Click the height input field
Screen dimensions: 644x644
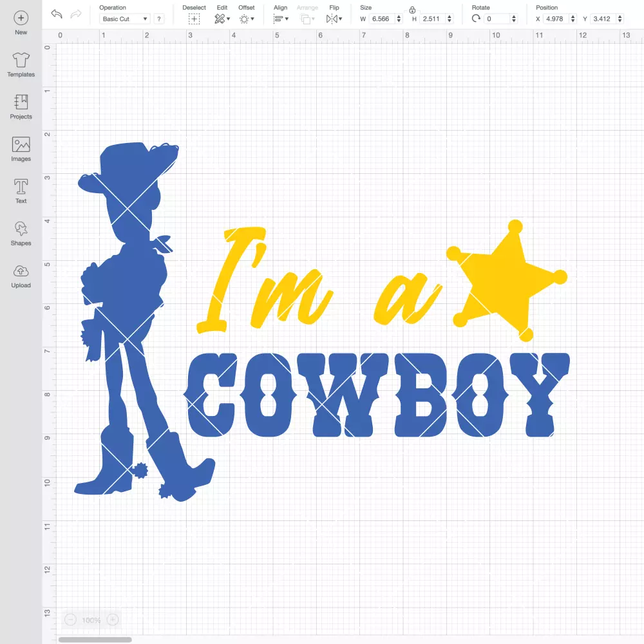click(x=432, y=19)
